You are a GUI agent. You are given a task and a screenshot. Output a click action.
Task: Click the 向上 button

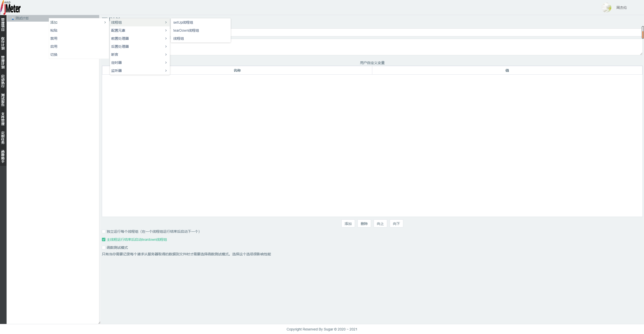point(380,223)
